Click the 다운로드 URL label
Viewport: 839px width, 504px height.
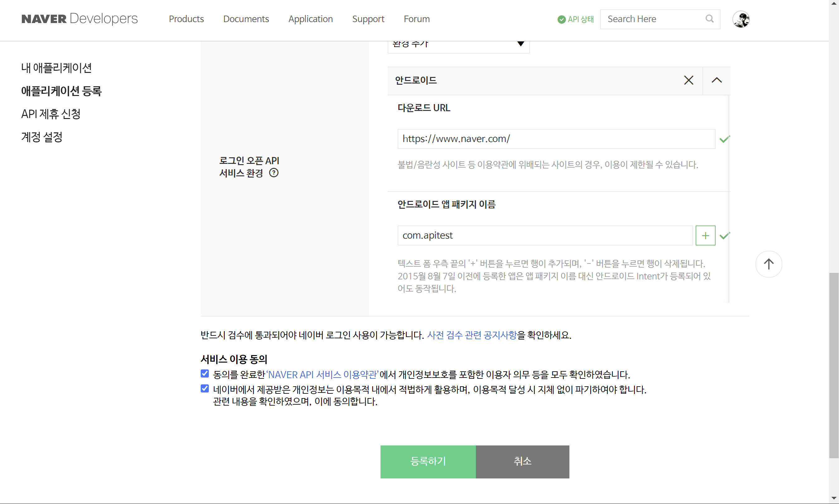424,108
